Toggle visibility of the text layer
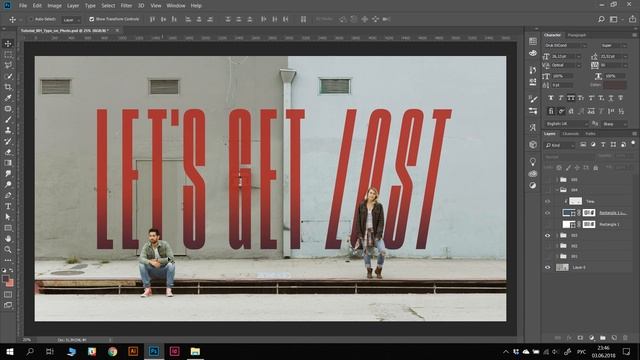This screenshot has height=360, width=640. pyautogui.click(x=548, y=201)
